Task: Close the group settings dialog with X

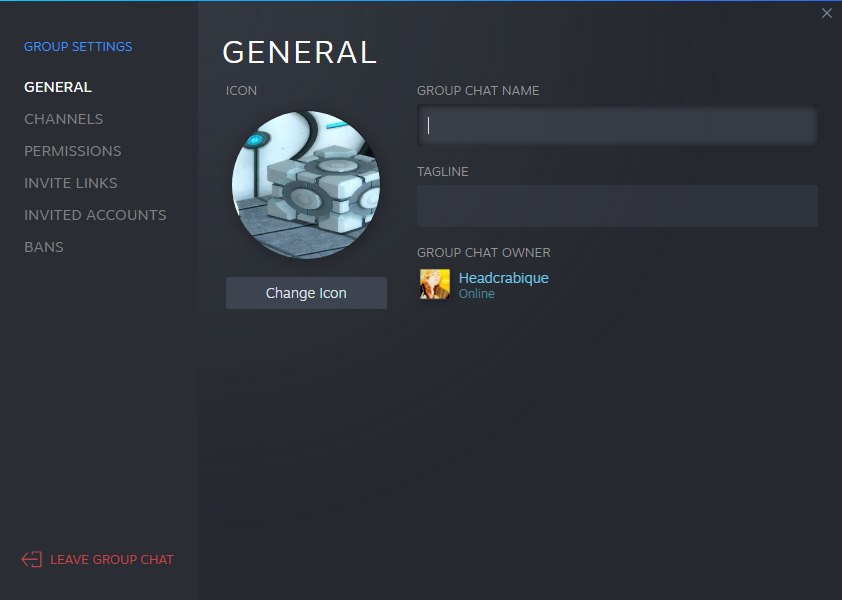Action: pos(826,13)
